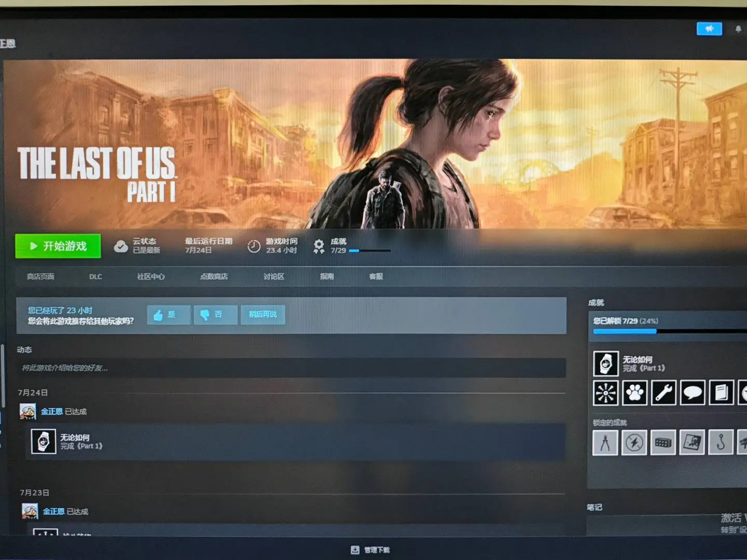Click the 无论如何 achievement row in the activity feed
The image size is (747, 560).
pyautogui.click(x=296, y=442)
